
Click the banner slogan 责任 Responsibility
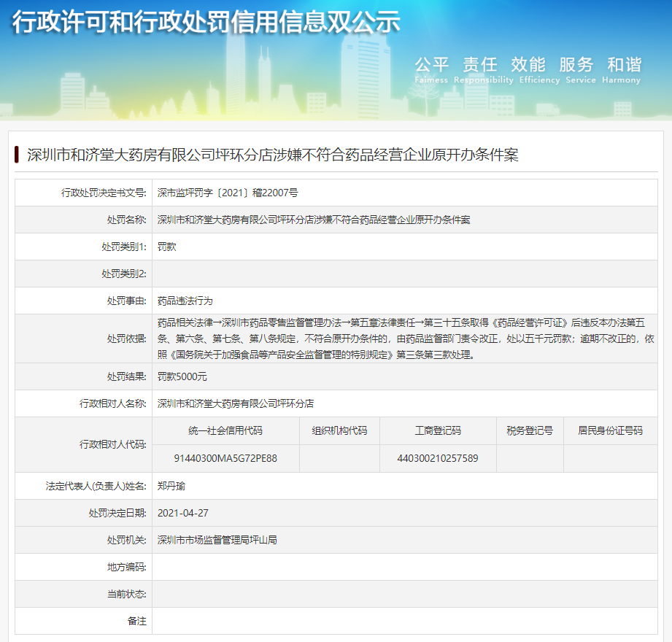click(484, 70)
